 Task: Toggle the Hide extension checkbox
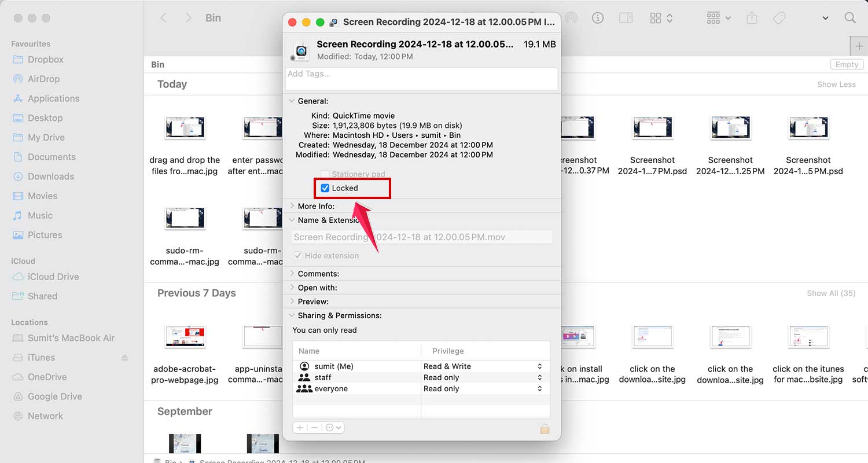[x=298, y=255]
